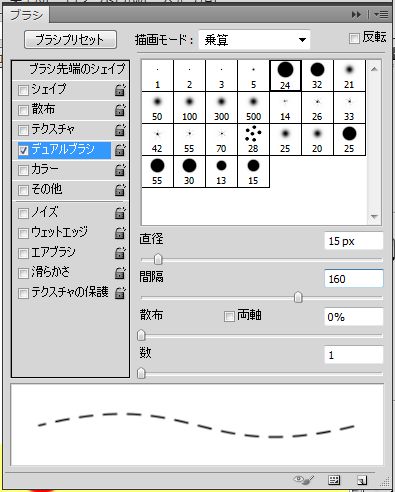The width and height of the screenshot is (395, 492).
Task: Enable エアブラシ checkbox
Action: point(23,253)
